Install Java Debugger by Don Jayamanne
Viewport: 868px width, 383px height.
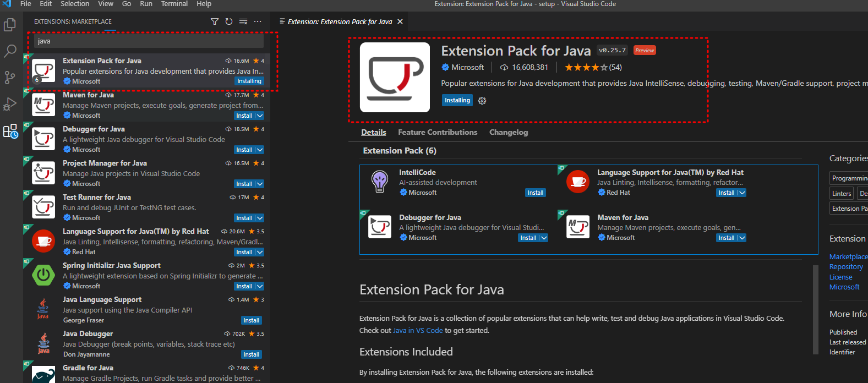pos(252,354)
